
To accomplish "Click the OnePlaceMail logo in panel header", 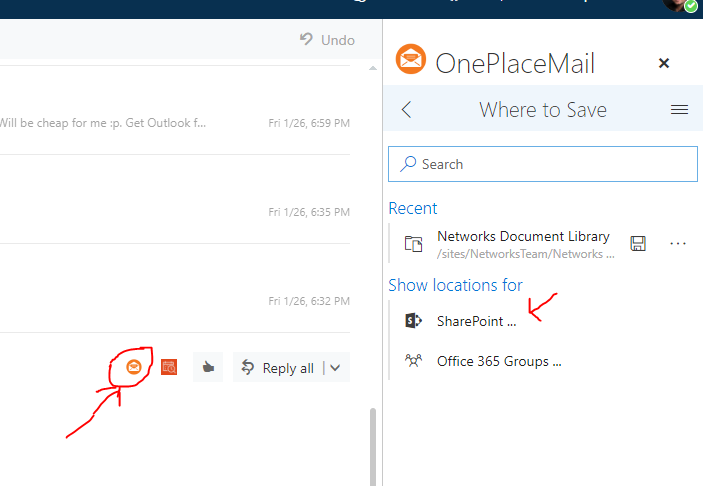I will pyautogui.click(x=411, y=59).
